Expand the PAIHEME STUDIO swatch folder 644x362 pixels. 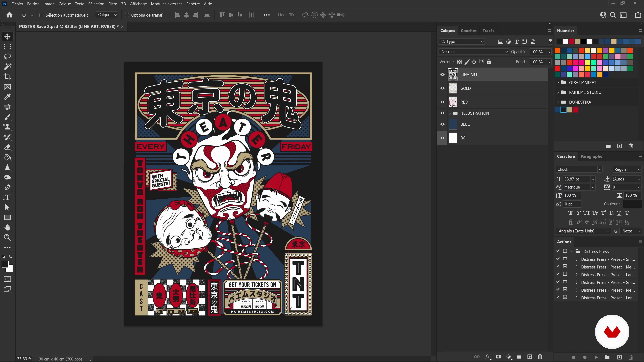point(558,93)
